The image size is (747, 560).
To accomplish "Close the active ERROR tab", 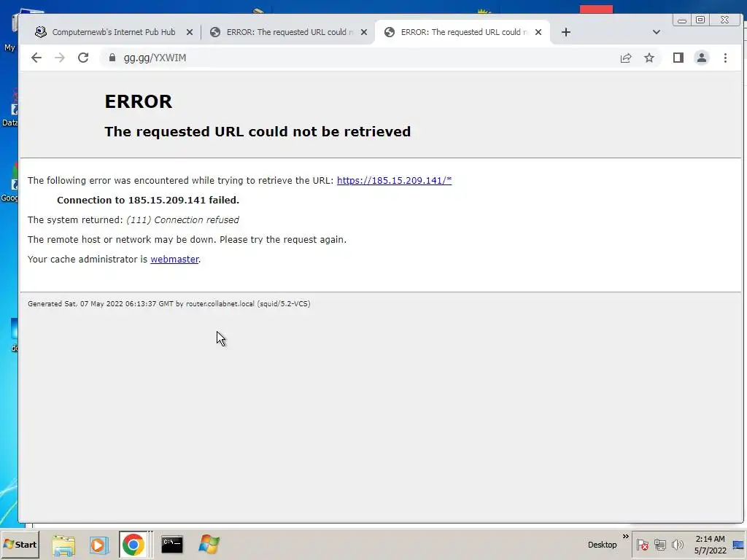I will pyautogui.click(x=538, y=32).
